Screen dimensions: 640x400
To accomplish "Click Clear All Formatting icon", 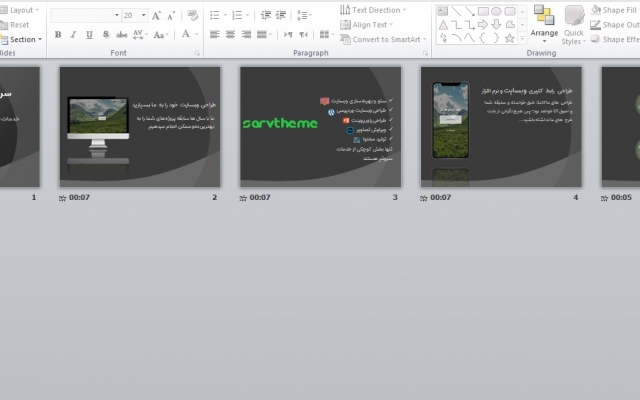I will (192, 15).
